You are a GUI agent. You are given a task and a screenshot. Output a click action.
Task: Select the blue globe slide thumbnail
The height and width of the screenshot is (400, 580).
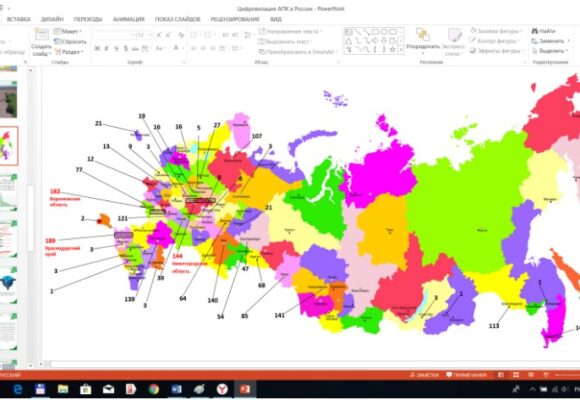9,285
